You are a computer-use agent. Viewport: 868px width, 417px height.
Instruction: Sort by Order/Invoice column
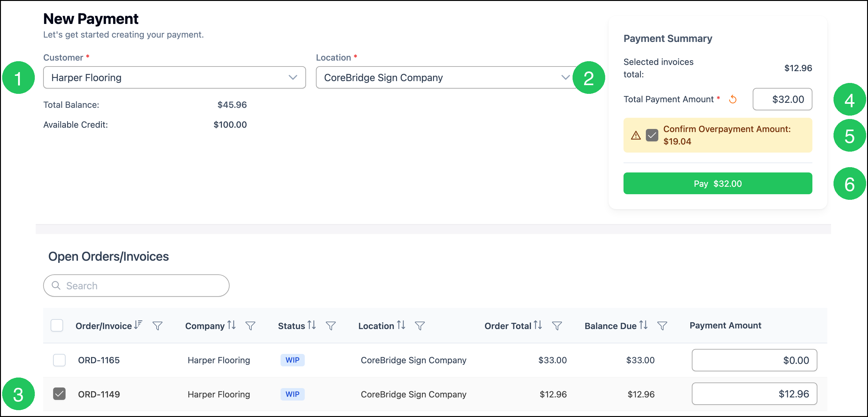[x=138, y=325]
